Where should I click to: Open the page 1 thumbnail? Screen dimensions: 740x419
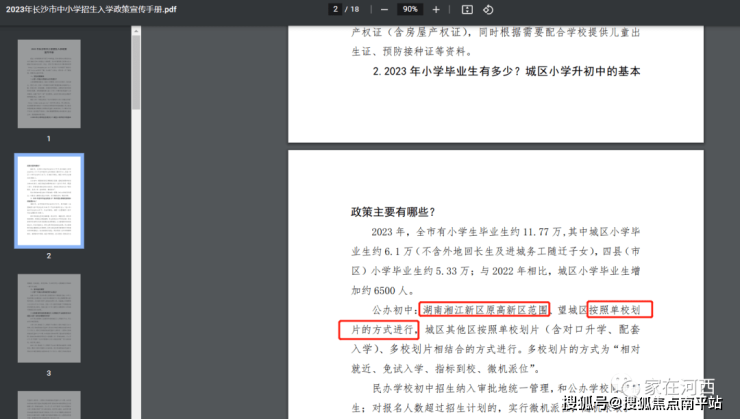coord(49,85)
